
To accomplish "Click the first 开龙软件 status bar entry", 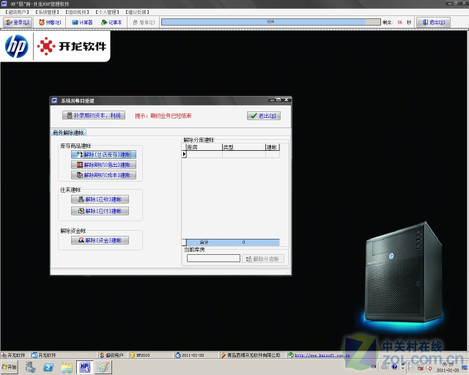I will click(13, 355).
